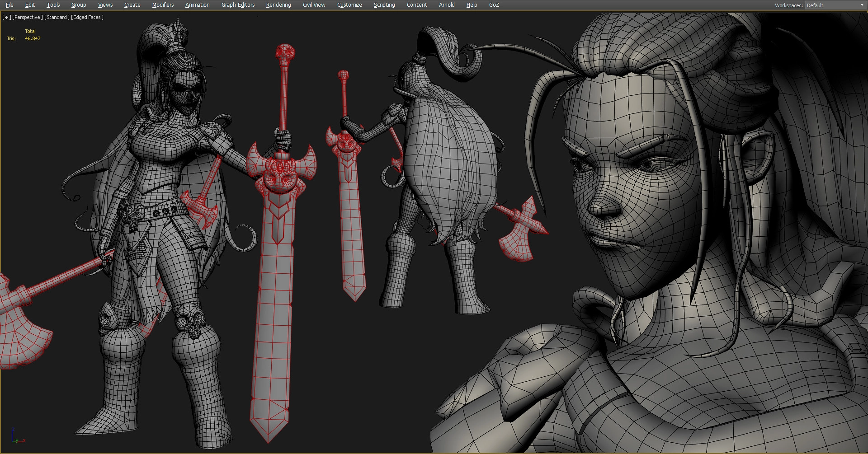Click the XYZ axis gizmo icon
868x454 pixels.
tap(17, 436)
